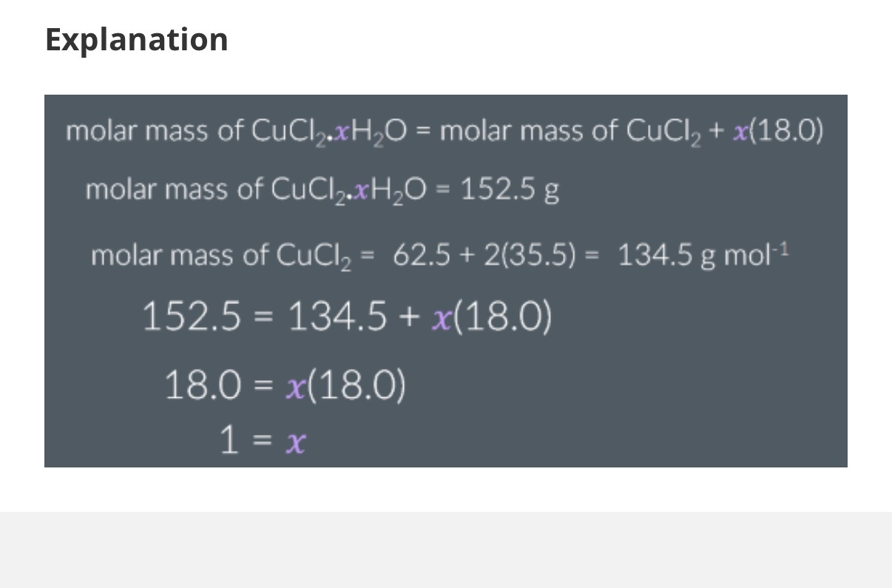Click the Explanation heading

pyautogui.click(x=137, y=39)
